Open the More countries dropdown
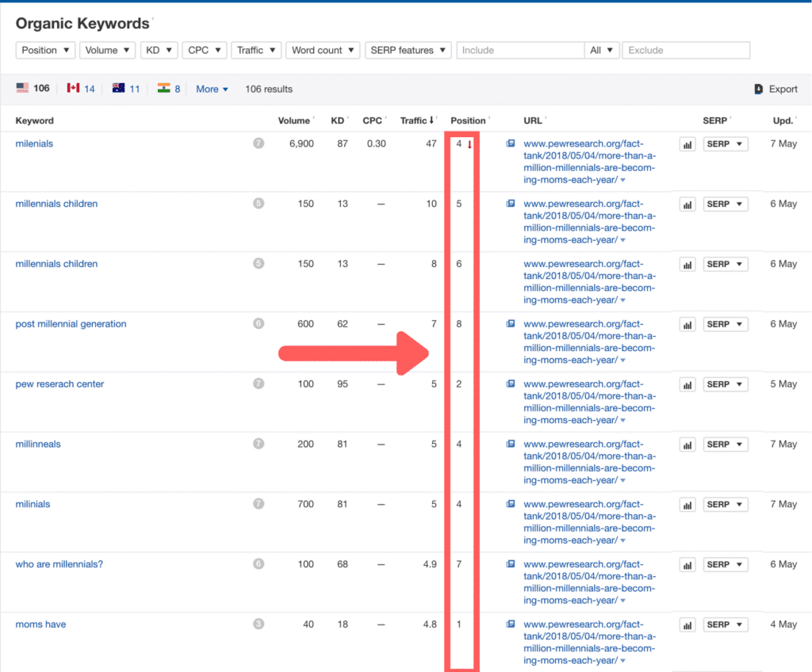812x672 pixels. point(212,90)
